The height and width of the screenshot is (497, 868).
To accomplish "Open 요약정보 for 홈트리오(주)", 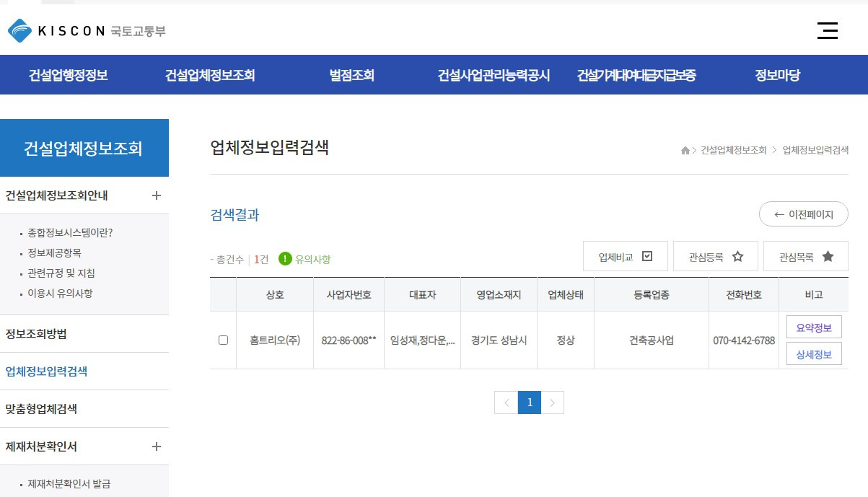I will (x=814, y=327).
